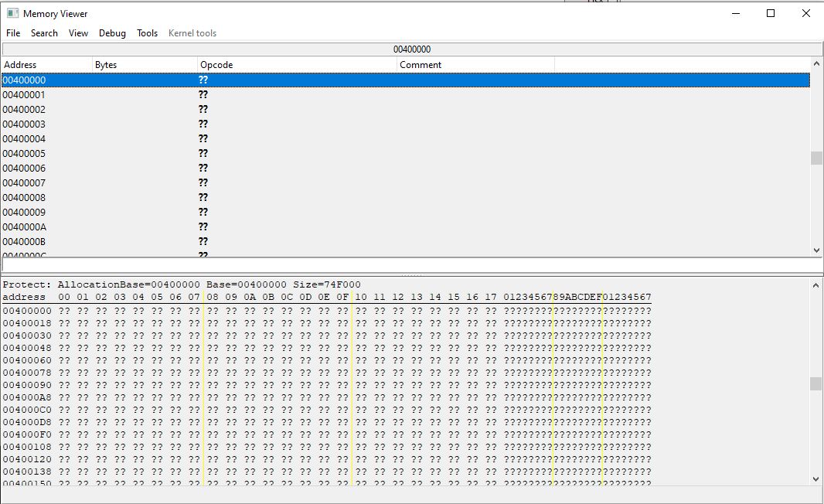Click the 00400000 address header bar
The height and width of the screenshot is (504, 824).
pyautogui.click(x=411, y=49)
